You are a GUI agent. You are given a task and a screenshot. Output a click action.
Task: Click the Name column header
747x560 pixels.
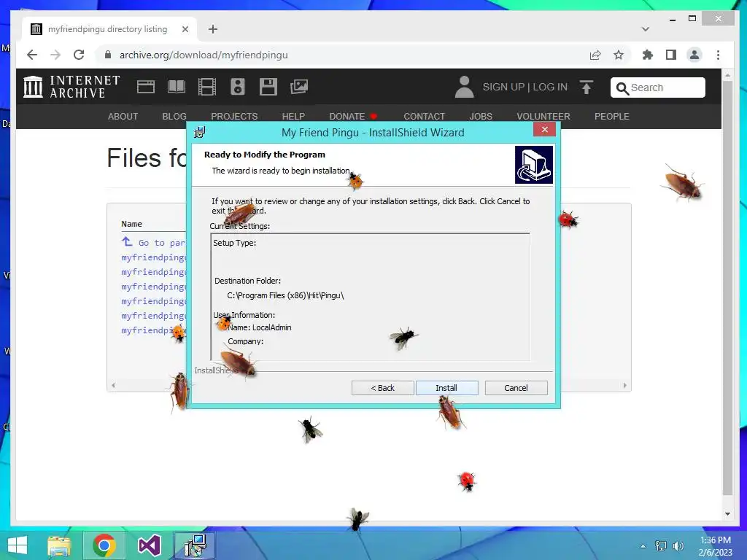[131, 224]
